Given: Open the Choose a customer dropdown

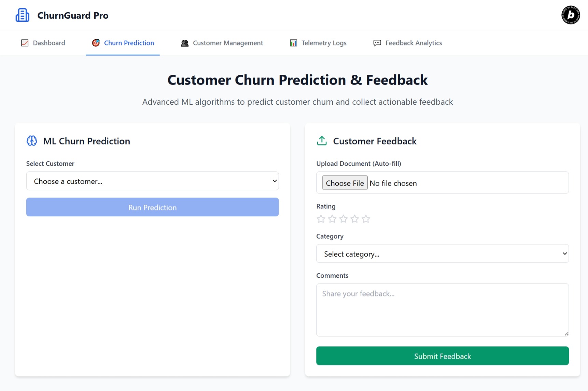Looking at the screenshot, I should click(x=152, y=181).
